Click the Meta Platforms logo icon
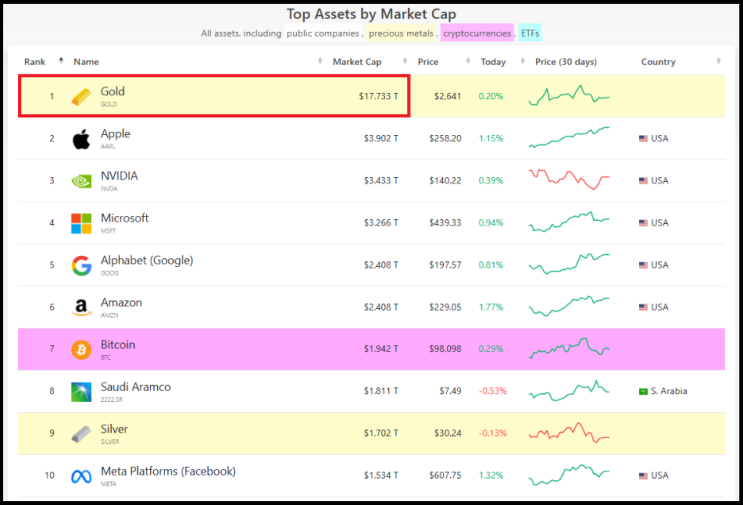 81,476
